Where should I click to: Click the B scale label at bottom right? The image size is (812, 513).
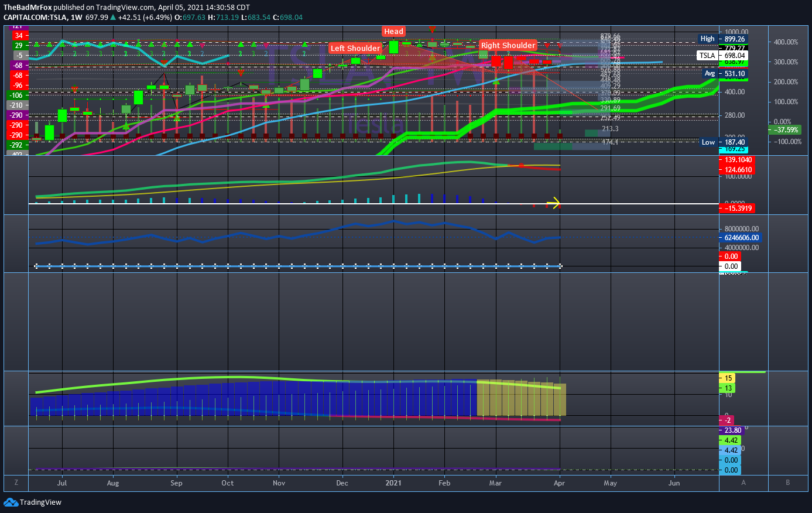788,483
